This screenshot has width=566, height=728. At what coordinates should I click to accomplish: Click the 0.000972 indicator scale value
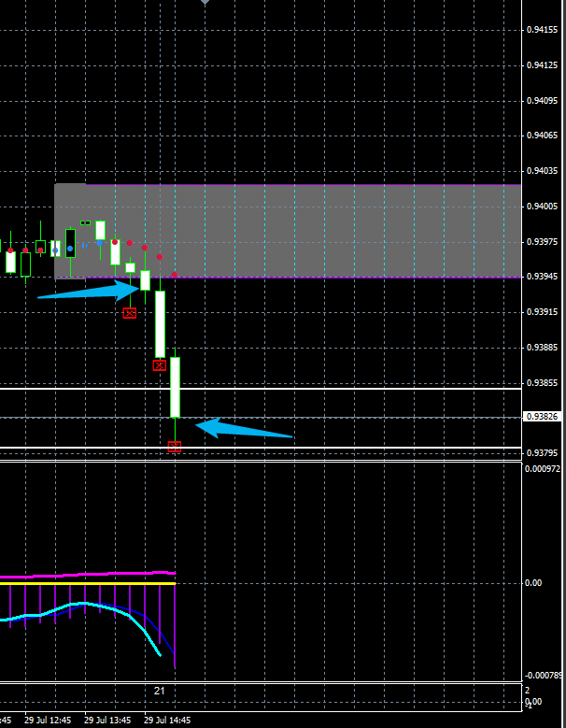[543, 469]
